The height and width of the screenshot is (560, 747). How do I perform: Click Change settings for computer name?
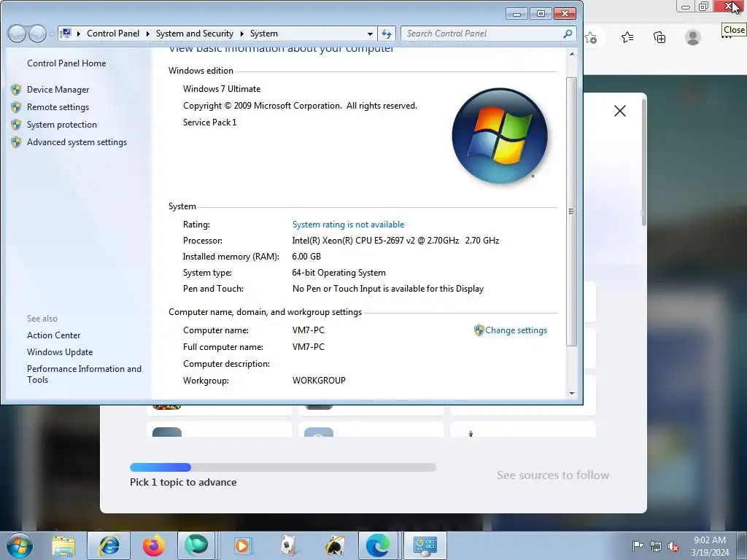(x=516, y=330)
